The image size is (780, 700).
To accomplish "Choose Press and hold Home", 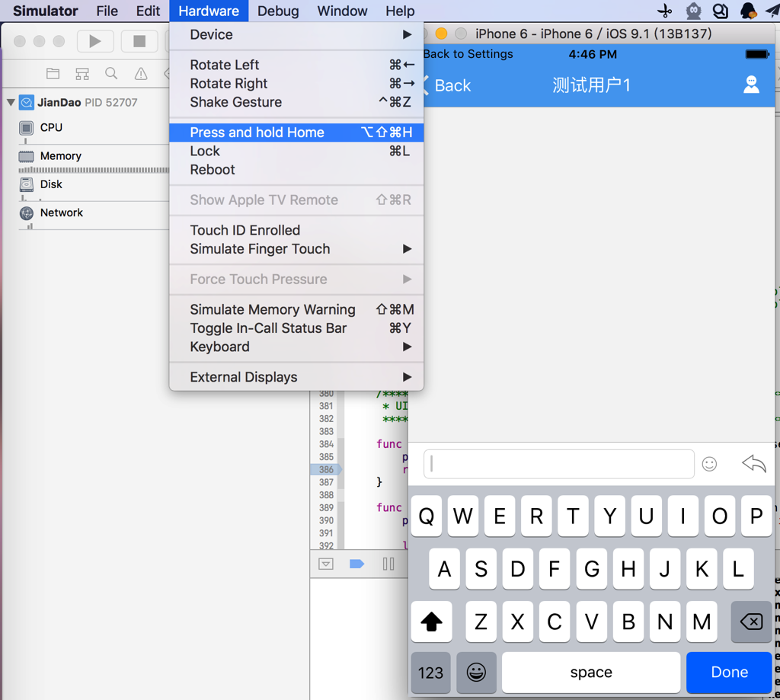I will coord(296,133).
